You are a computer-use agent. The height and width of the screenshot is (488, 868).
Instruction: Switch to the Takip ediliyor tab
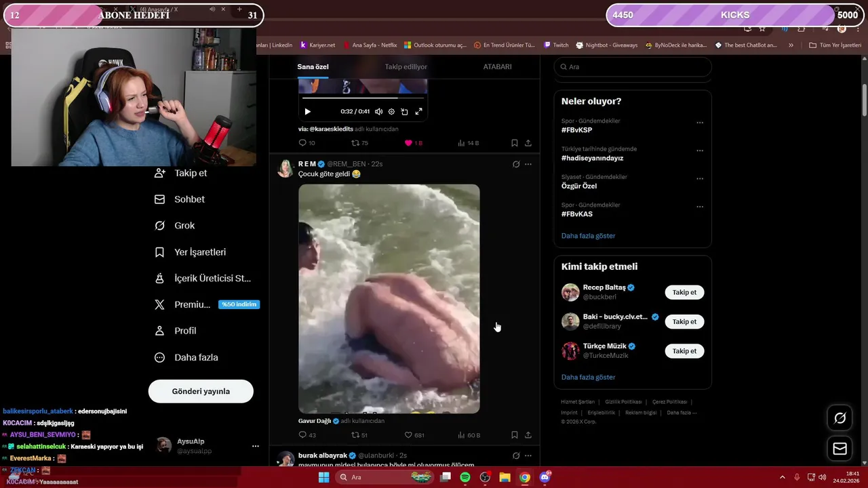tap(406, 66)
